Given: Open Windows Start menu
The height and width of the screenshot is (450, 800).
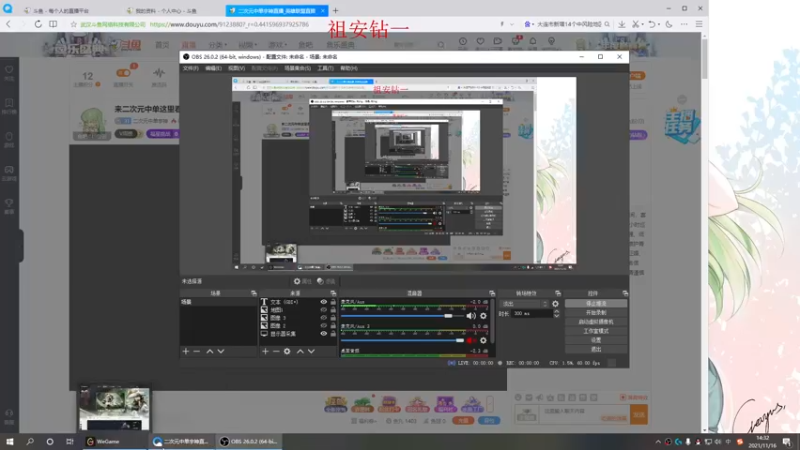Looking at the screenshot, I should (10, 441).
